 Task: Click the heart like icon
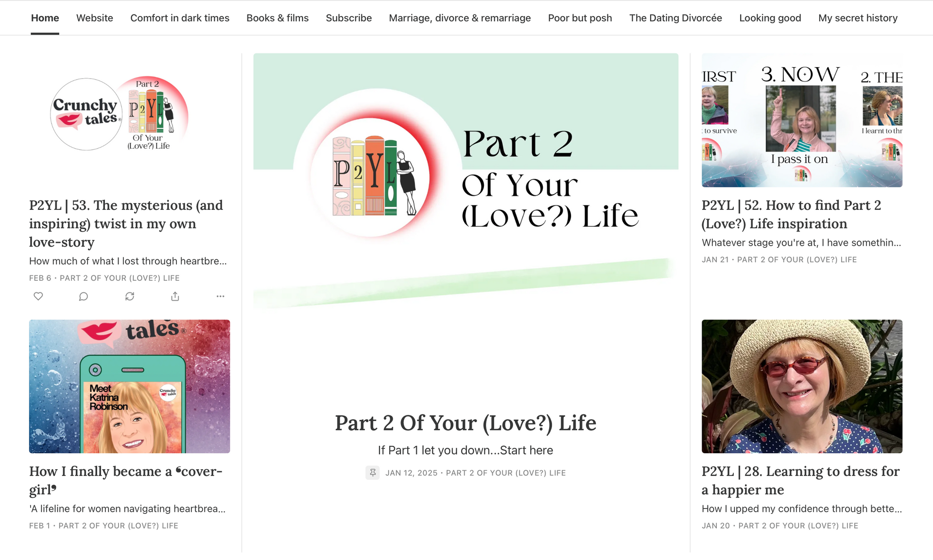pyautogui.click(x=38, y=296)
